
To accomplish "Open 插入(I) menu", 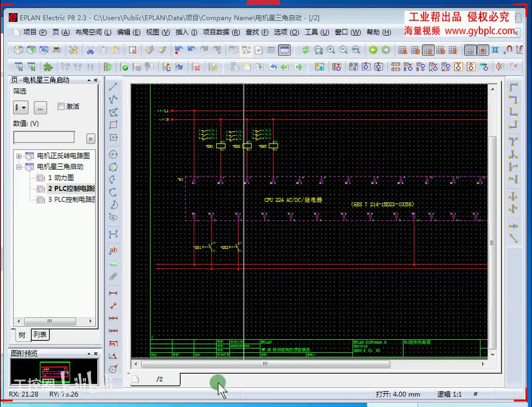I will [x=186, y=32].
